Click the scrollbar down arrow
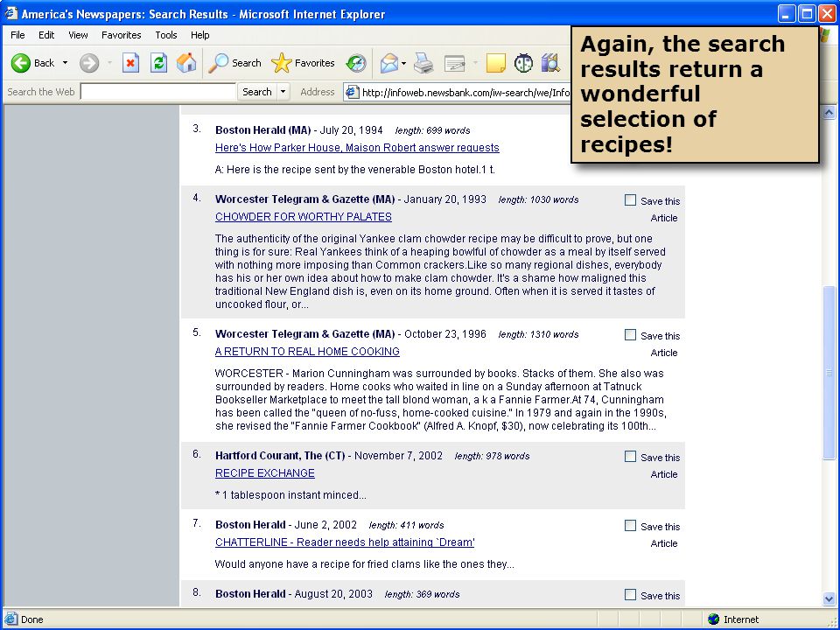The image size is (840, 630). tap(829, 598)
